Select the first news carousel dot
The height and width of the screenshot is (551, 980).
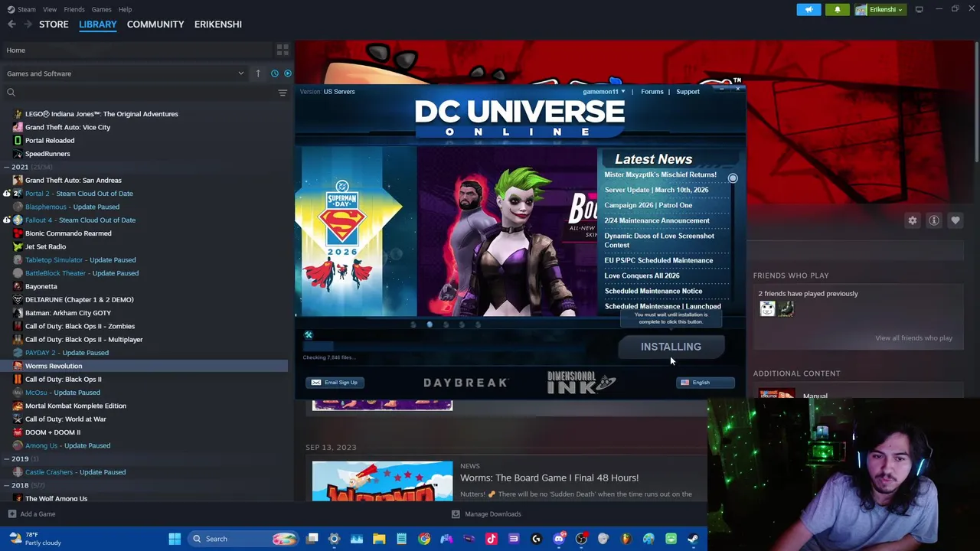(x=413, y=324)
